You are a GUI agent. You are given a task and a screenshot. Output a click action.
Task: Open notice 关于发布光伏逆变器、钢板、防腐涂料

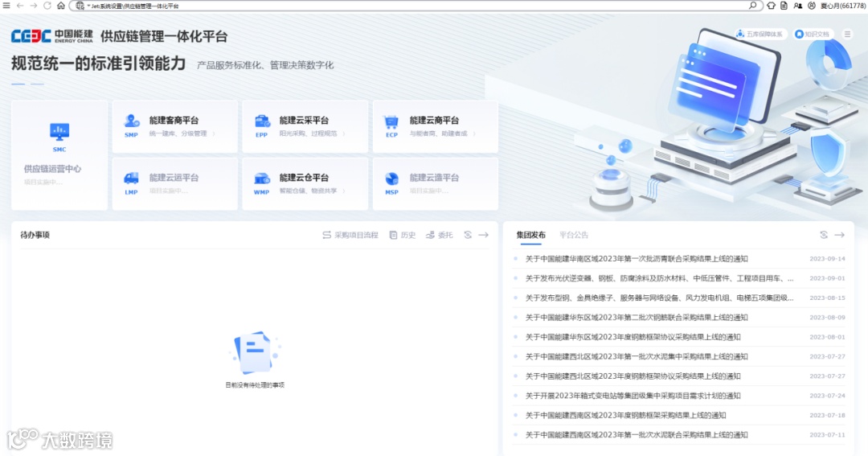tap(659, 278)
